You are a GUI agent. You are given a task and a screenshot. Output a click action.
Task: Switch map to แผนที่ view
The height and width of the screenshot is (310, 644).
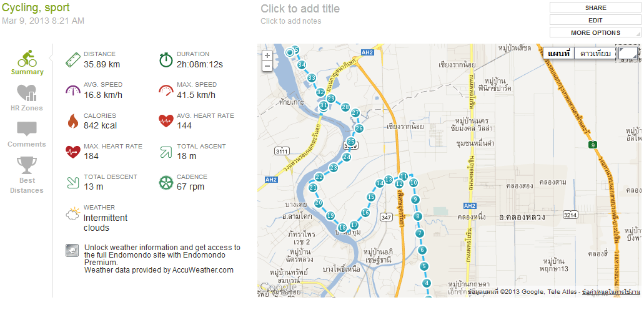(558, 53)
